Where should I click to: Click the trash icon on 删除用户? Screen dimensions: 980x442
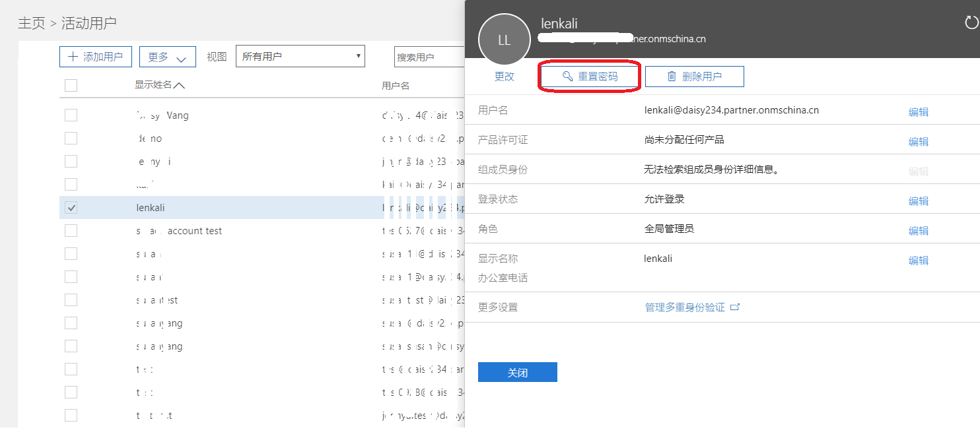[x=672, y=77]
